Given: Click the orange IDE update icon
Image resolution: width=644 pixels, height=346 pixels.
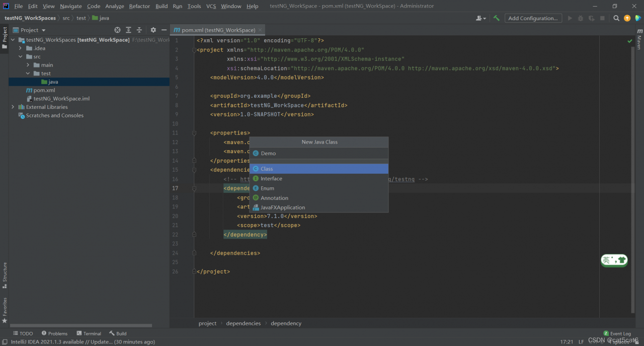Looking at the screenshot, I should [x=627, y=18].
